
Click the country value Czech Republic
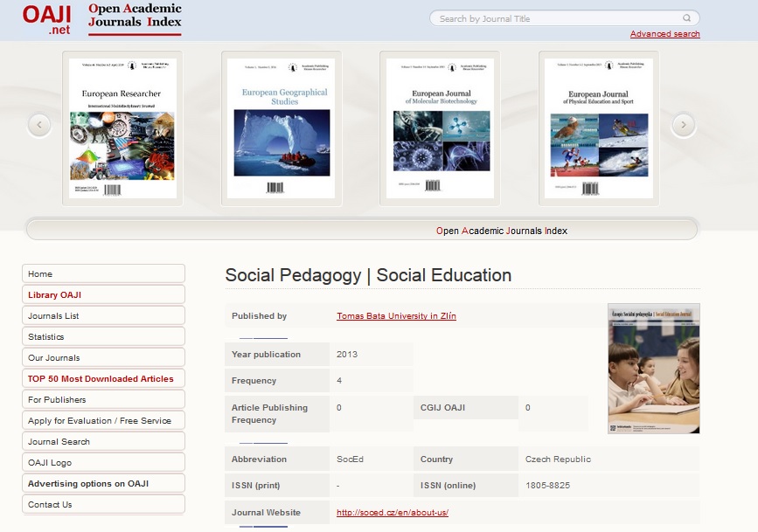559,459
